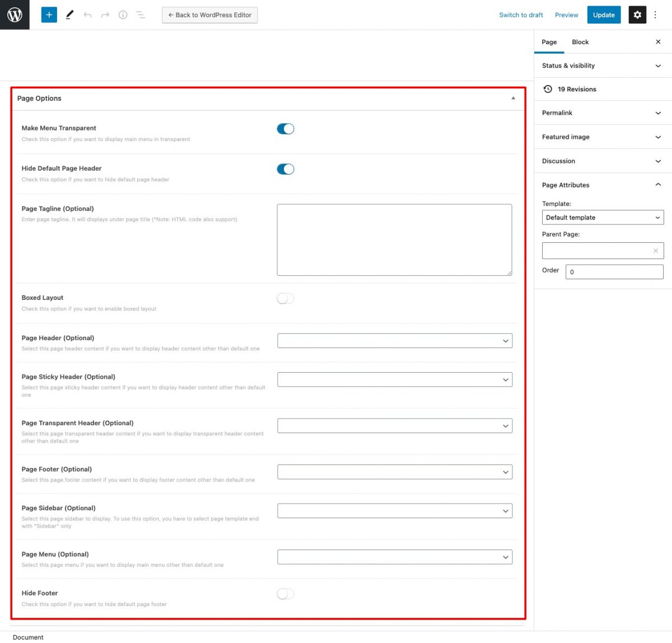This screenshot has width=672, height=643.
Task: Open the List view outline icon
Action: (x=141, y=15)
